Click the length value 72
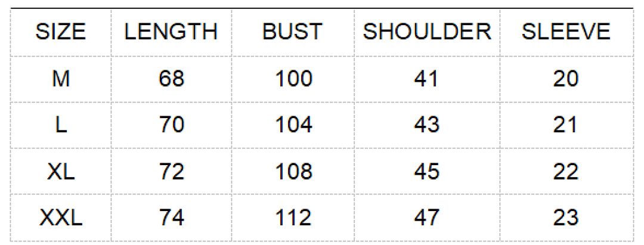This screenshot has height=245, width=644. 171,171
